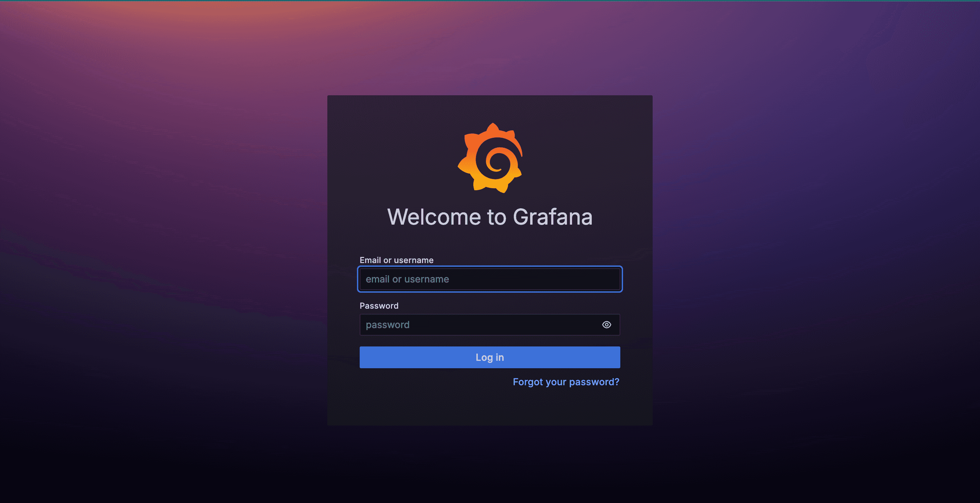Image resolution: width=980 pixels, height=503 pixels.
Task: Focus the email or username field
Action: [x=490, y=279]
